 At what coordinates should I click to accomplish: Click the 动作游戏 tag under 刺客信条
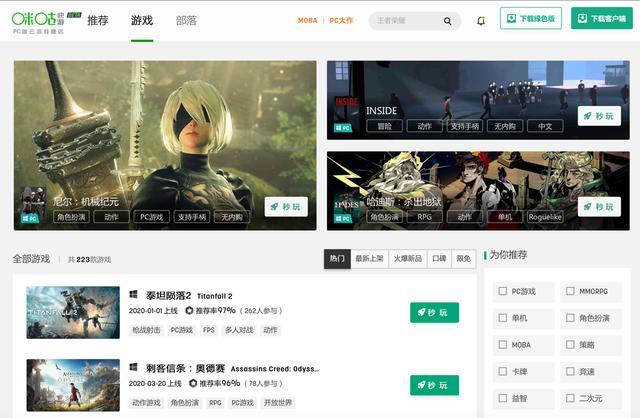(x=146, y=402)
